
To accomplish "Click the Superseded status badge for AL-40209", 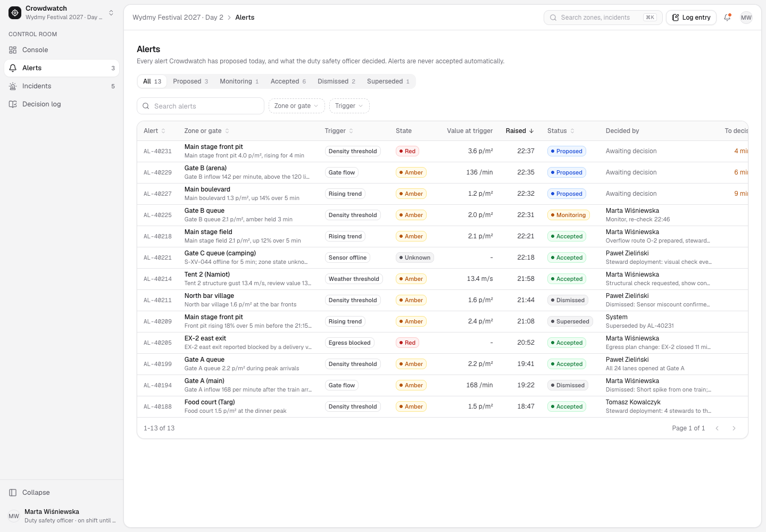I will pos(570,321).
